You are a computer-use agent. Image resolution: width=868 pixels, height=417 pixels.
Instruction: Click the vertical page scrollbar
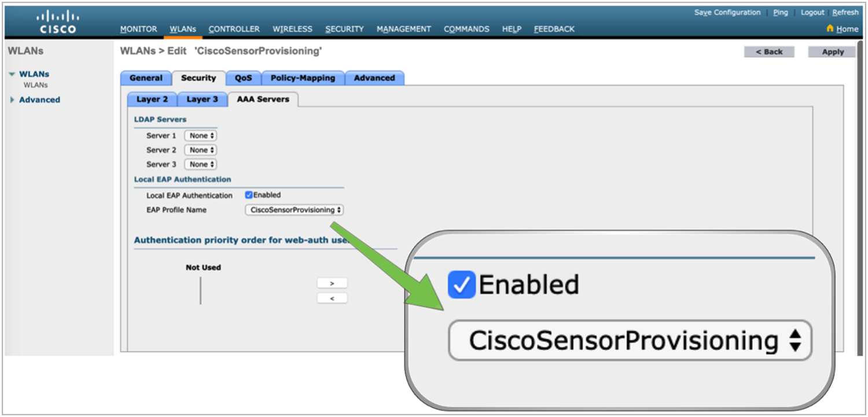859,197
